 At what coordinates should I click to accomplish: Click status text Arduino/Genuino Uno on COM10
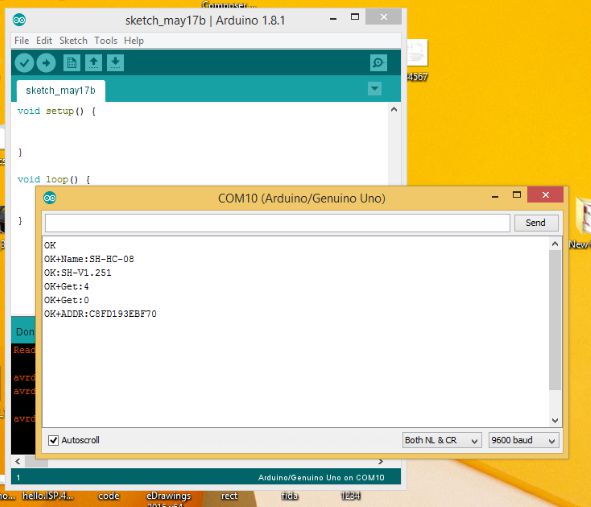tap(321, 478)
